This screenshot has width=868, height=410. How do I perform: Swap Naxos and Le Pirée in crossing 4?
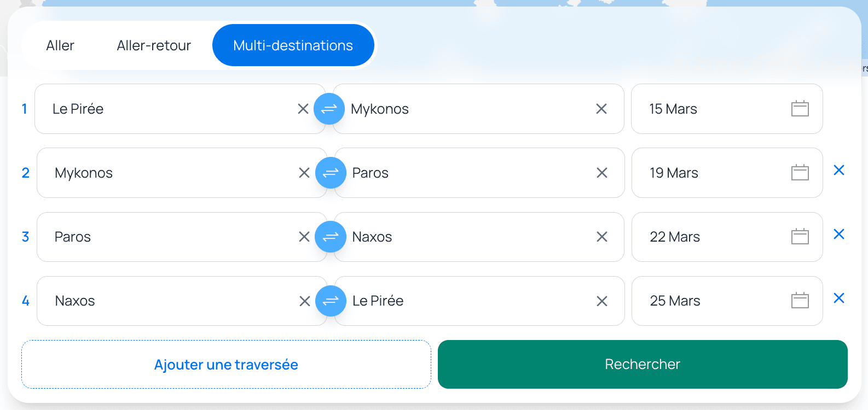[x=331, y=301]
